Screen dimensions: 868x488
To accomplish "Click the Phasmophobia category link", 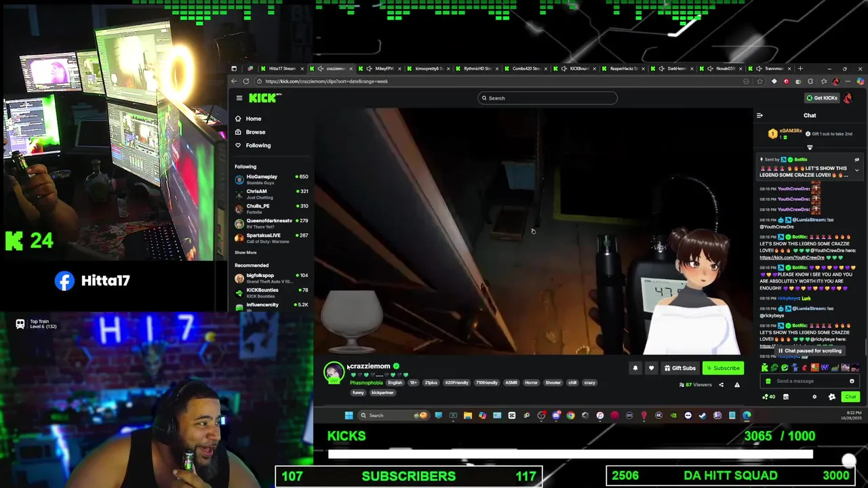I will (x=366, y=383).
